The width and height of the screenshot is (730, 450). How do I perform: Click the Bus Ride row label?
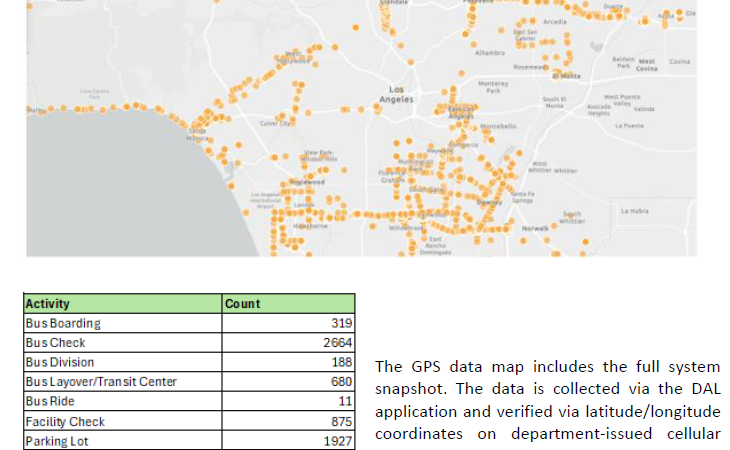click(51, 401)
